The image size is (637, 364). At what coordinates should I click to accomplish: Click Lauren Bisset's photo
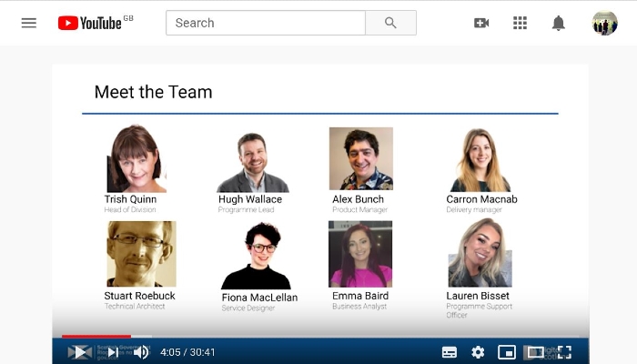click(x=480, y=253)
